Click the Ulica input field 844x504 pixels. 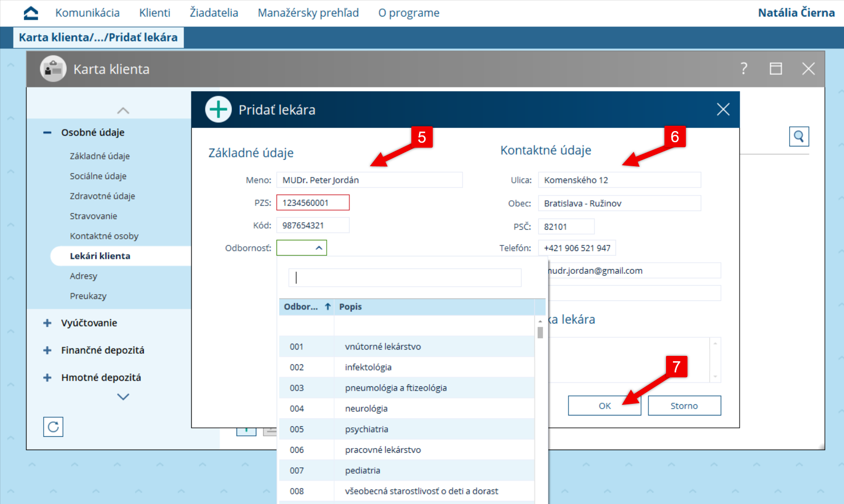[619, 180]
